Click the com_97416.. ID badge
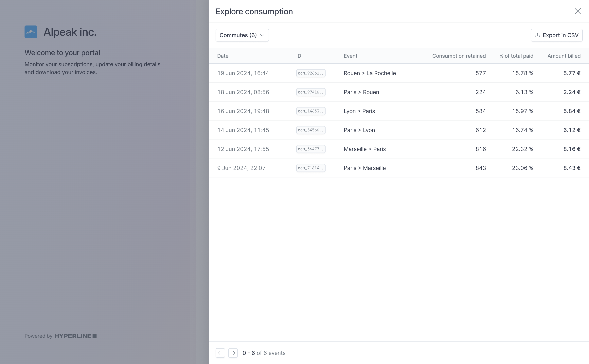 [x=311, y=92]
